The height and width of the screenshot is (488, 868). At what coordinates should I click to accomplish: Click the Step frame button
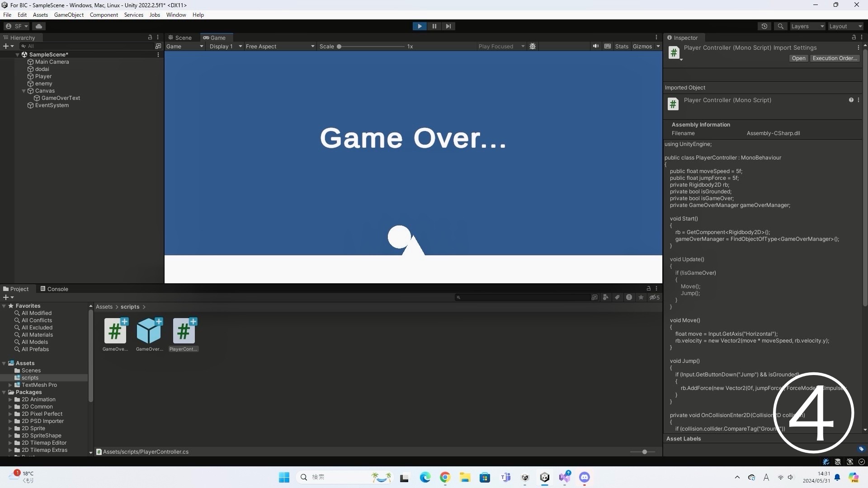[448, 26]
